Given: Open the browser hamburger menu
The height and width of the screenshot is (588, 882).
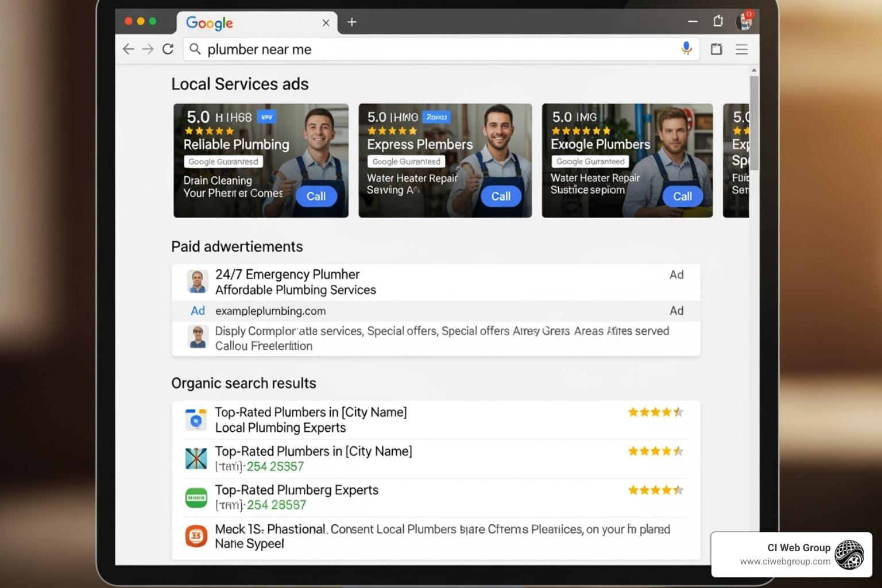Looking at the screenshot, I should click(742, 49).
